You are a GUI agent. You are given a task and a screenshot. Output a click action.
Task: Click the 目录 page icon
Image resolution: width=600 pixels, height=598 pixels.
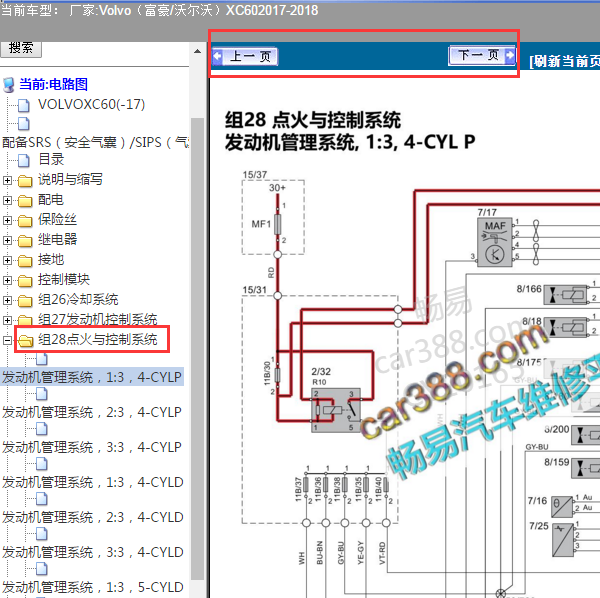[x=24, y=161]
